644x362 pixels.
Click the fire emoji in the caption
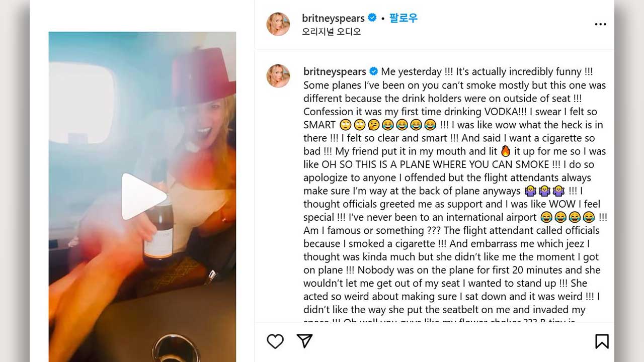[506, 151]
